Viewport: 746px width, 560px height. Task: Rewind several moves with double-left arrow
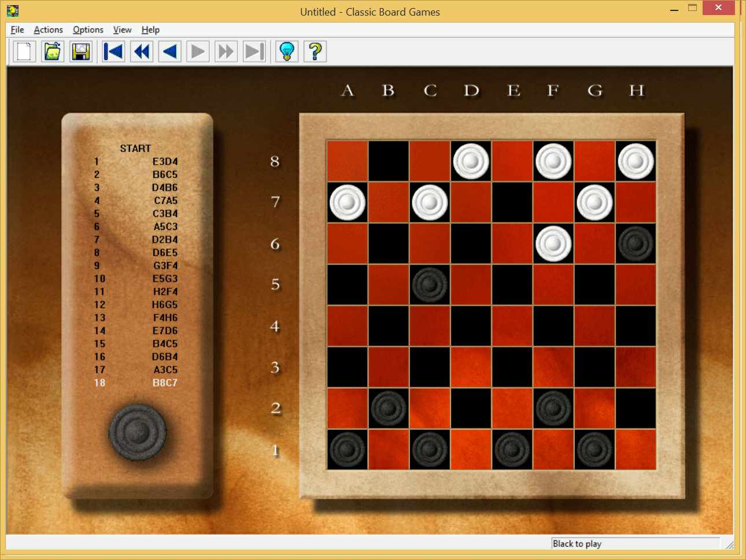coord(142,51)
